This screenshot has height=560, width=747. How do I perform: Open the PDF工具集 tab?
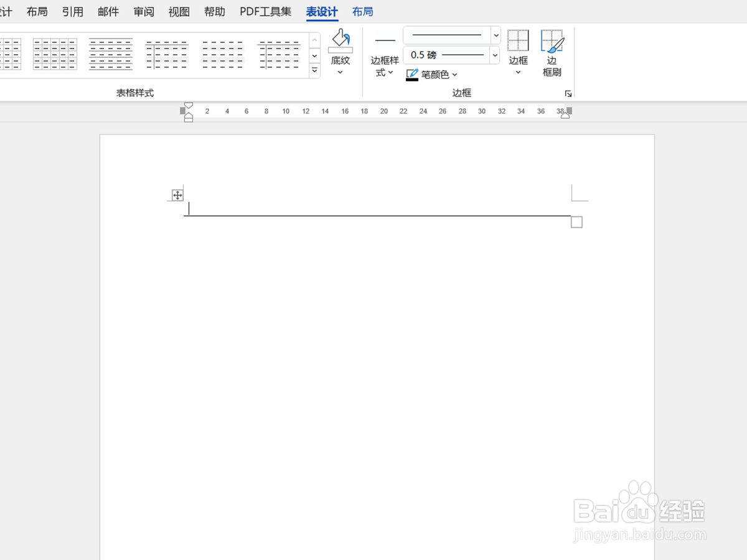click(x=266, y=12)
